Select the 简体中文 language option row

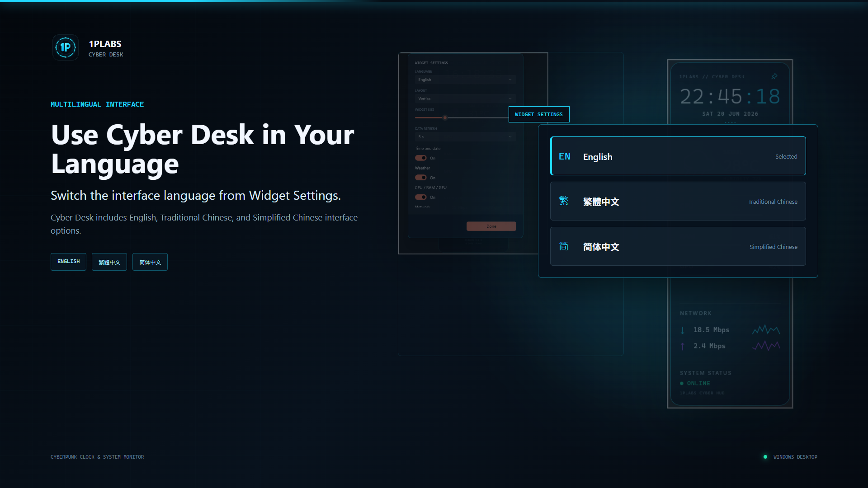click(x=678, y=246)
